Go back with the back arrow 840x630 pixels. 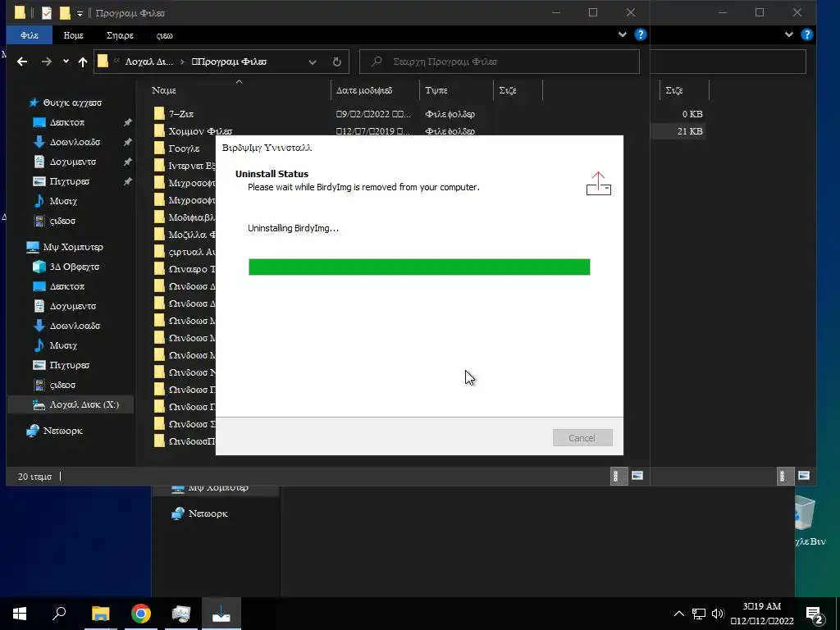22,62
